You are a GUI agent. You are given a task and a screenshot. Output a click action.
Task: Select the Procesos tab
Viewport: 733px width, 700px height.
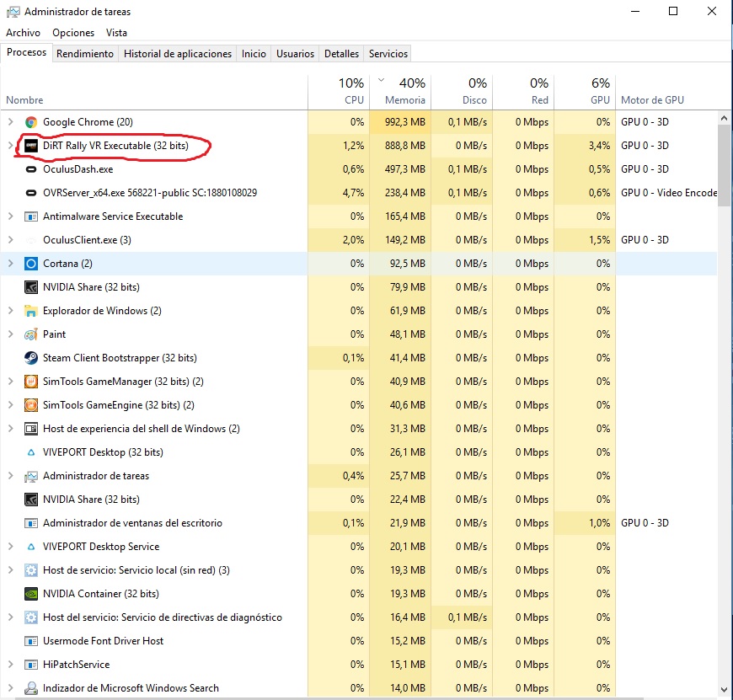click(27, 52)
